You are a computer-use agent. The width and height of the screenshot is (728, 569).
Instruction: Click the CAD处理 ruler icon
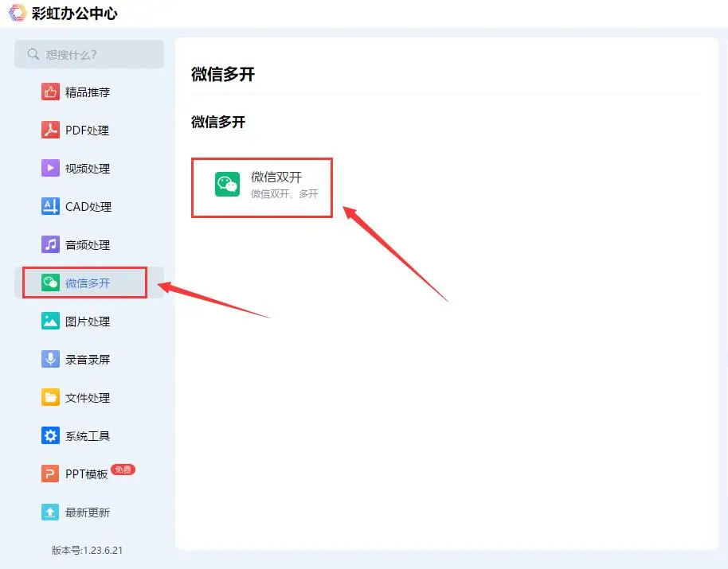click(x=49, y=206)
